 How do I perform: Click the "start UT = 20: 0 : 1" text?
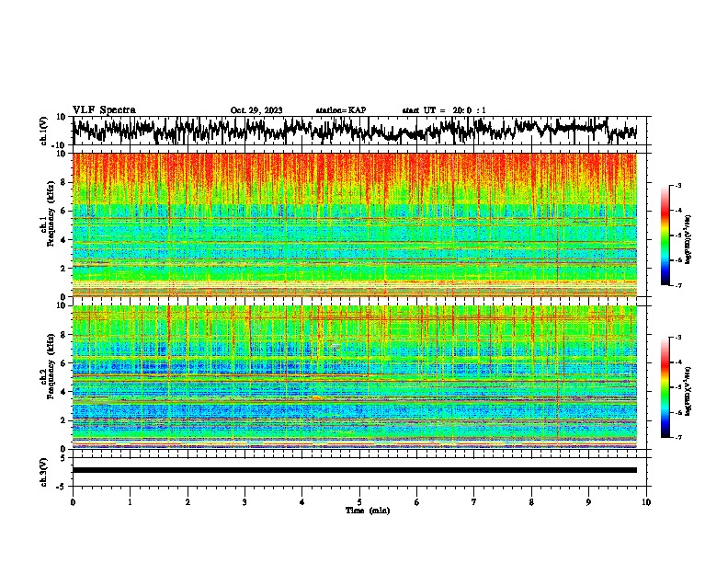coord(444,110)
